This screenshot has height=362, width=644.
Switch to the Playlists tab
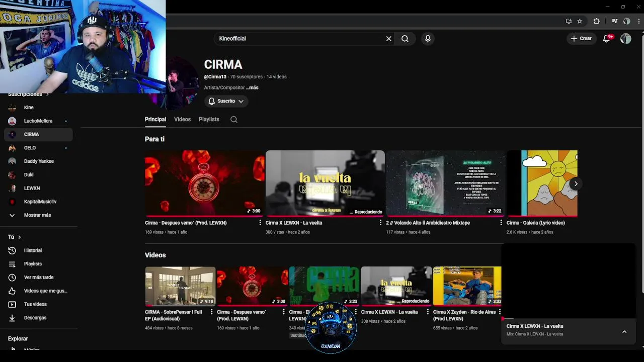tap(209, 119)
